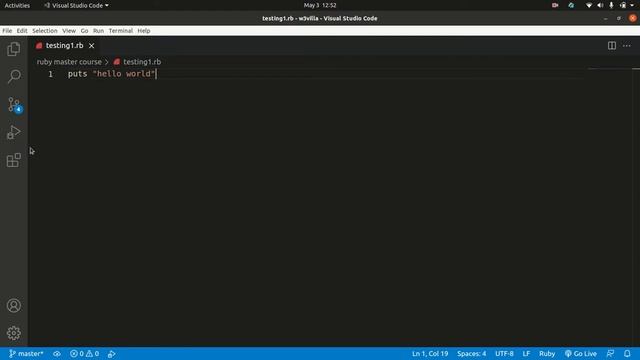Open Source Control view with badge

coord(15,105)
